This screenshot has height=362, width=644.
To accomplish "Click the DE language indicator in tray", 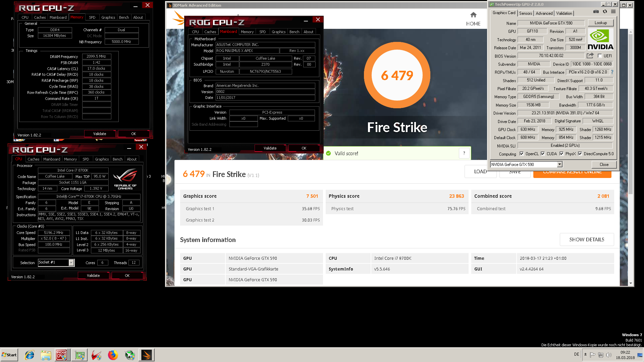I will tap(576, 354).
